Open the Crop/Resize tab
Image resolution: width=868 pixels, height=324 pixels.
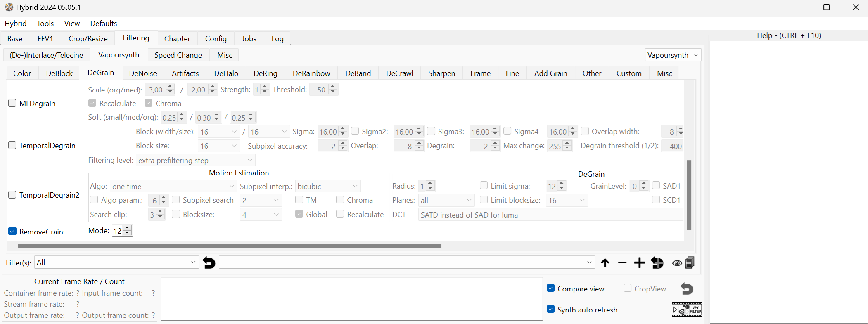[88, 39]
